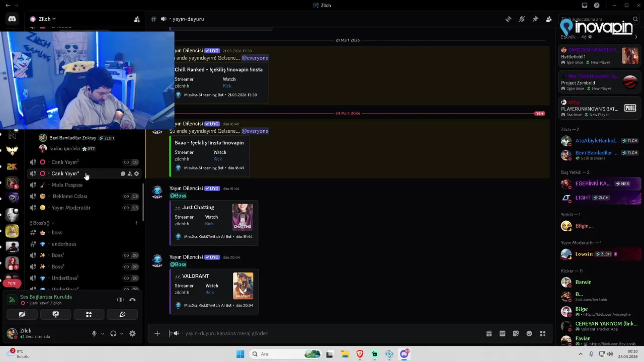Open pinned messages with the pin icon
644x362 pixels.
tap(535, 19)
